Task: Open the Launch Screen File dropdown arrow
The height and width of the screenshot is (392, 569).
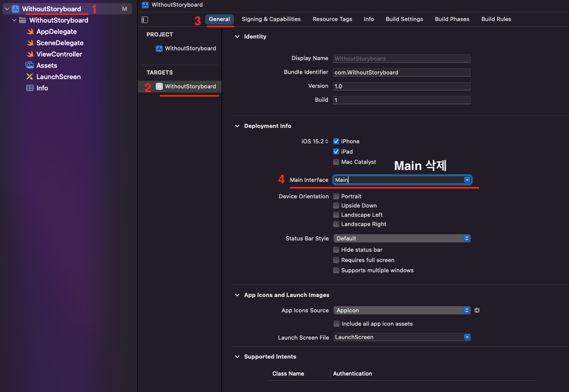Action: [x=467, y=337]
